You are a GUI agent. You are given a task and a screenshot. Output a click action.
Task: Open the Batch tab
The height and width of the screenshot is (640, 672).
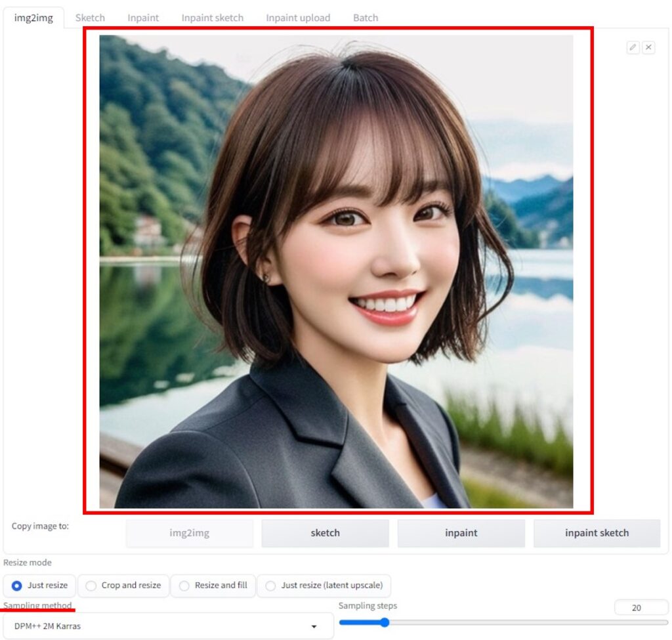coord(366,18)
